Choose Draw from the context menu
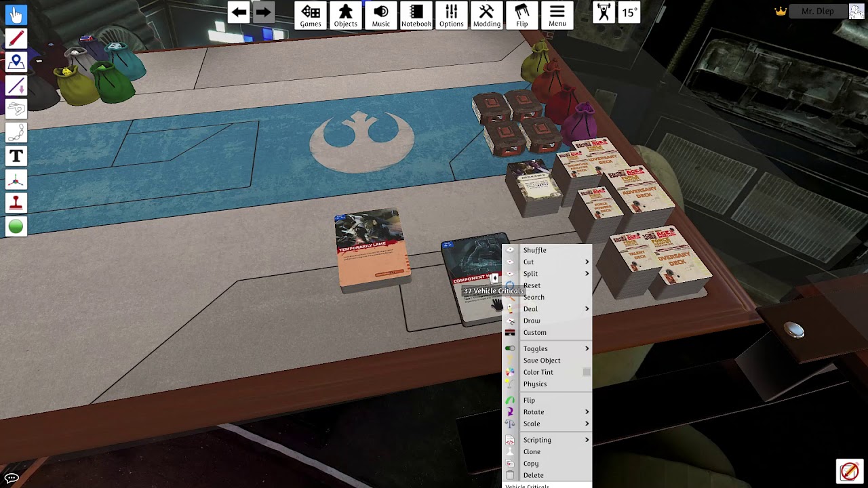 [532, 321]
